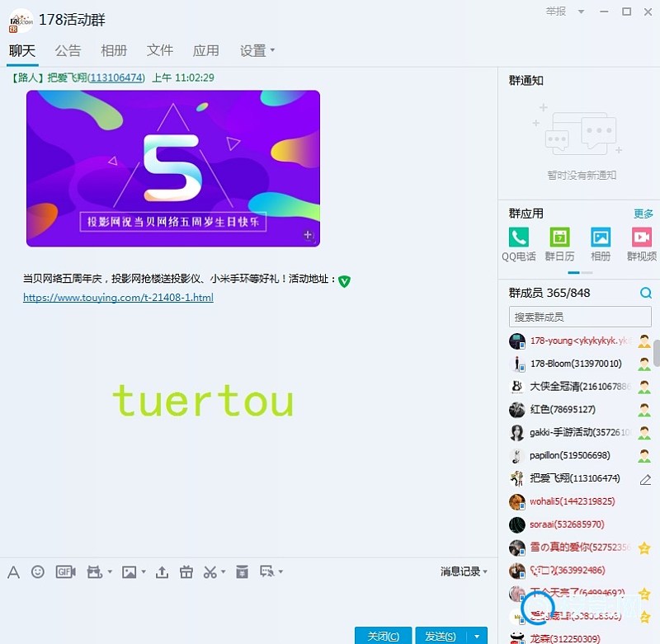Expand image send dropdown arrow
This screenshot has width=660, height=644.
144,571
